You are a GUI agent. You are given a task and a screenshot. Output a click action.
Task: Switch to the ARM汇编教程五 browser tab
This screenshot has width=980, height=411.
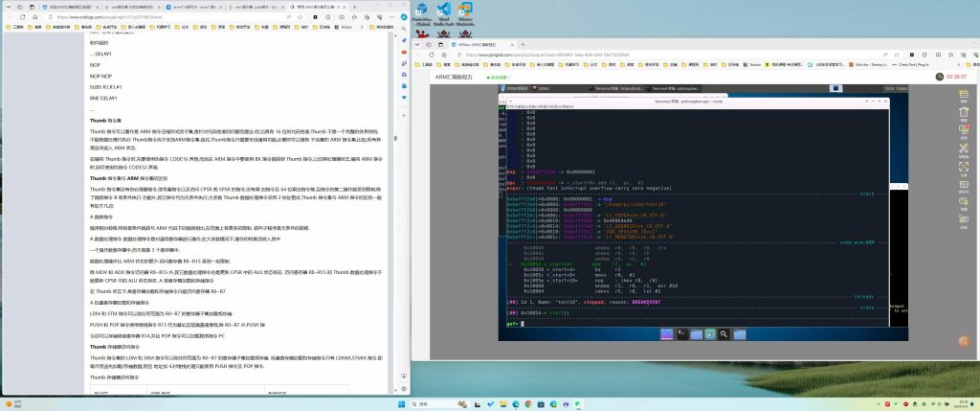(x=459, y=45)
